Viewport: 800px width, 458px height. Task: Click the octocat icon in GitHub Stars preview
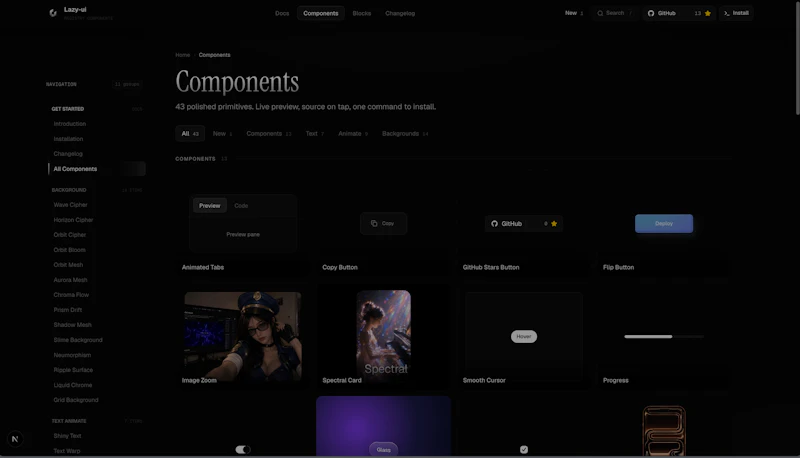click(494, 223)
